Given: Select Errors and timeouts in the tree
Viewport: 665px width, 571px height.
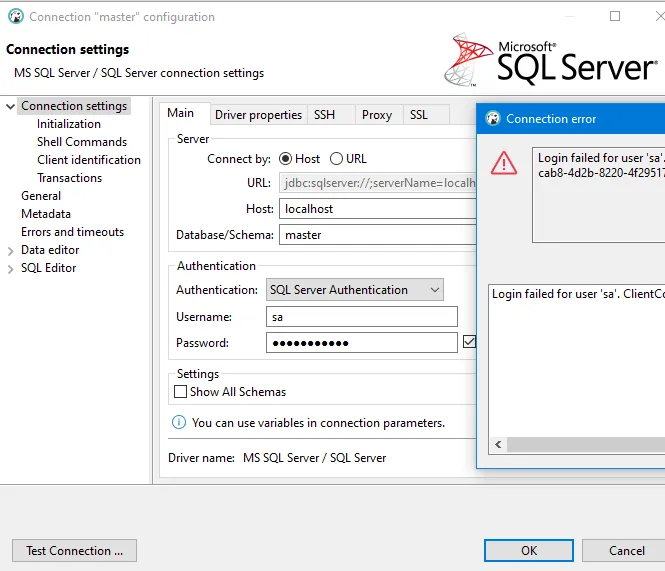Looking at the screenshot, I should click(x=73, y=232).
